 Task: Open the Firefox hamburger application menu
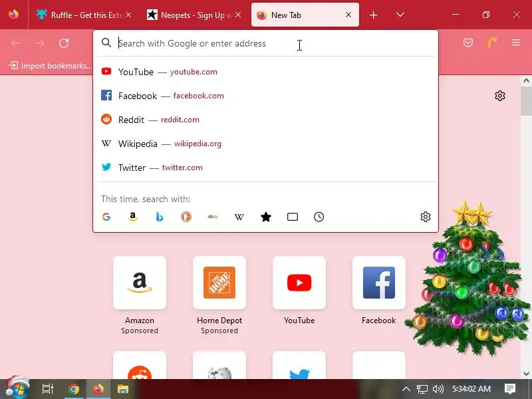(516, 43)
